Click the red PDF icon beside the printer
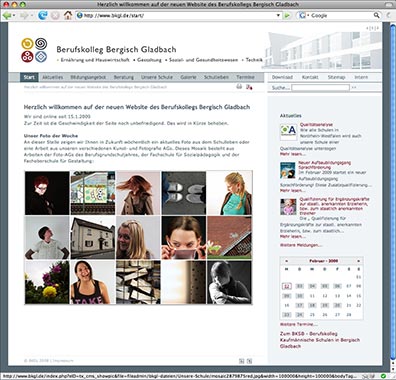Screen dimensions: 396x380 (249, 87)
